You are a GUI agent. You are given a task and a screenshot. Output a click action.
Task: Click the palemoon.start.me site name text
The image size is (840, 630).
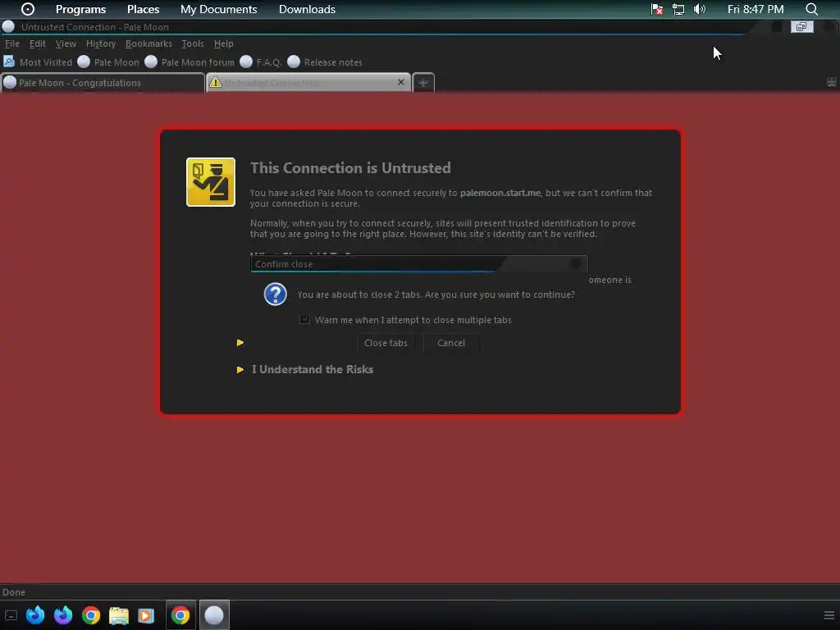point(500,193)
